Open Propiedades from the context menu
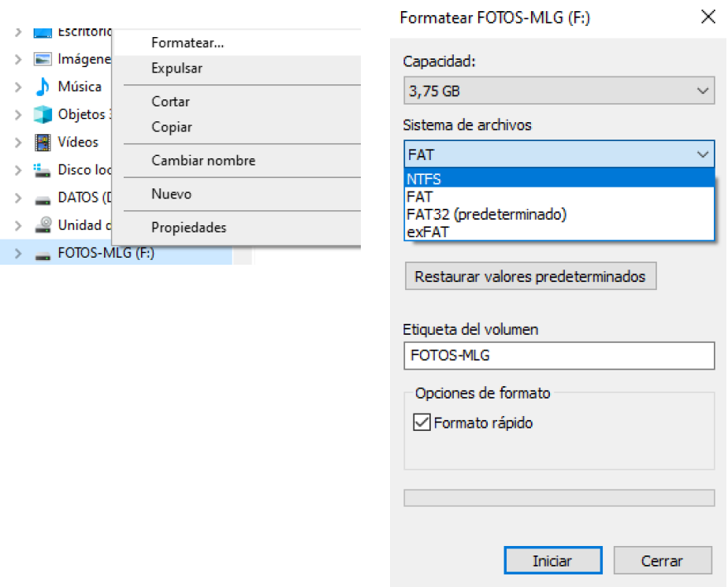The image size is (728, 587). point(189,228)
